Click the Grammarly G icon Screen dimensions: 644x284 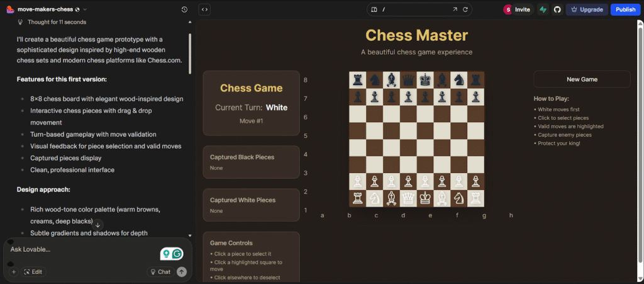(x=177, y=254)
